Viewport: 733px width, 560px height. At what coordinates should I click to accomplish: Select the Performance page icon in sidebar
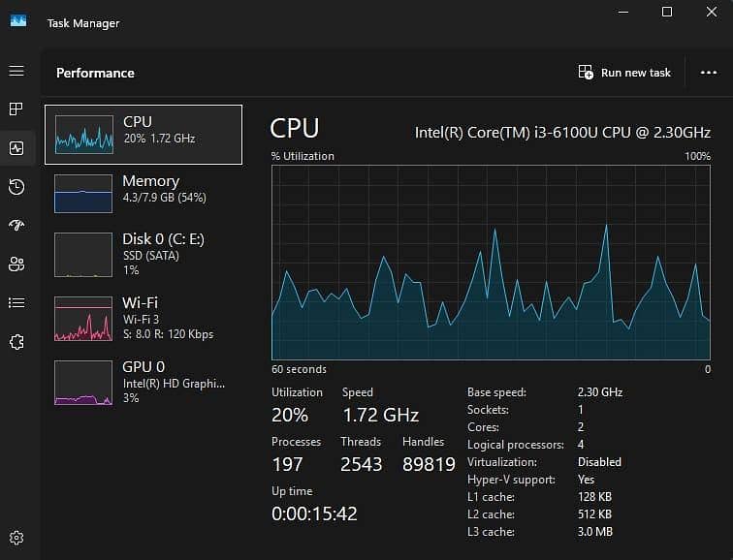click(16, 148)
